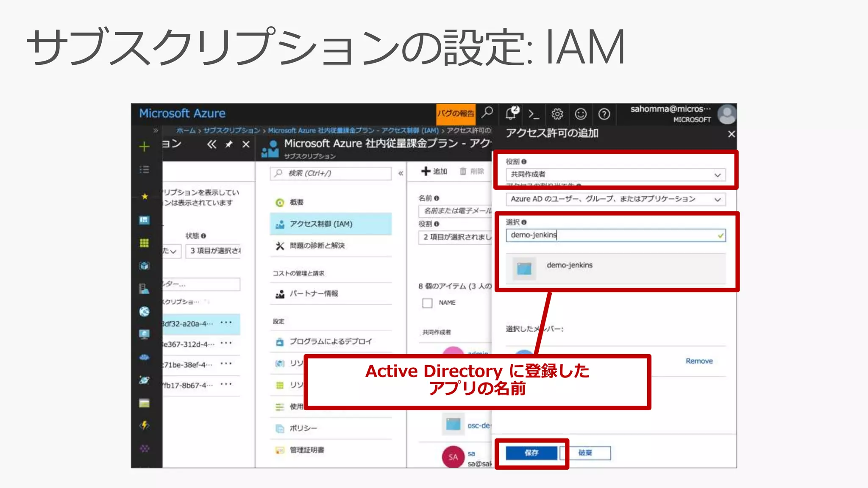
Task: Click the monitor icon in left sidebar
Action: click(145, 335)
